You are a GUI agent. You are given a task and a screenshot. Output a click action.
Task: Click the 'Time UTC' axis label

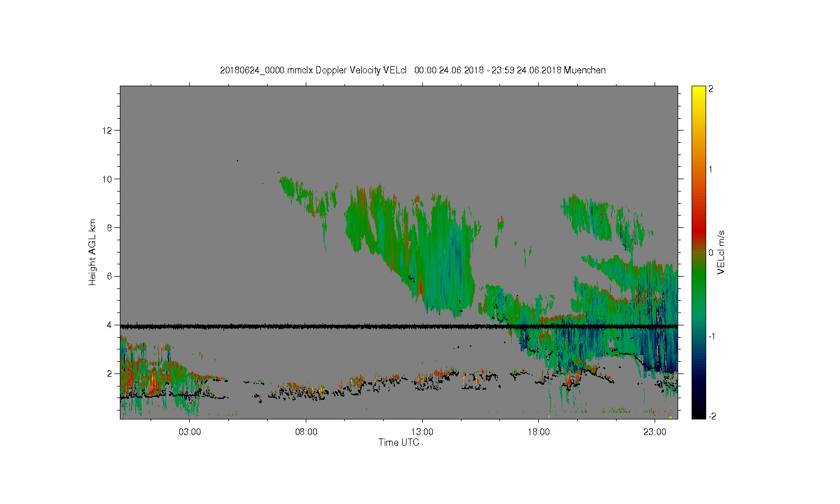tap(399, 442)
